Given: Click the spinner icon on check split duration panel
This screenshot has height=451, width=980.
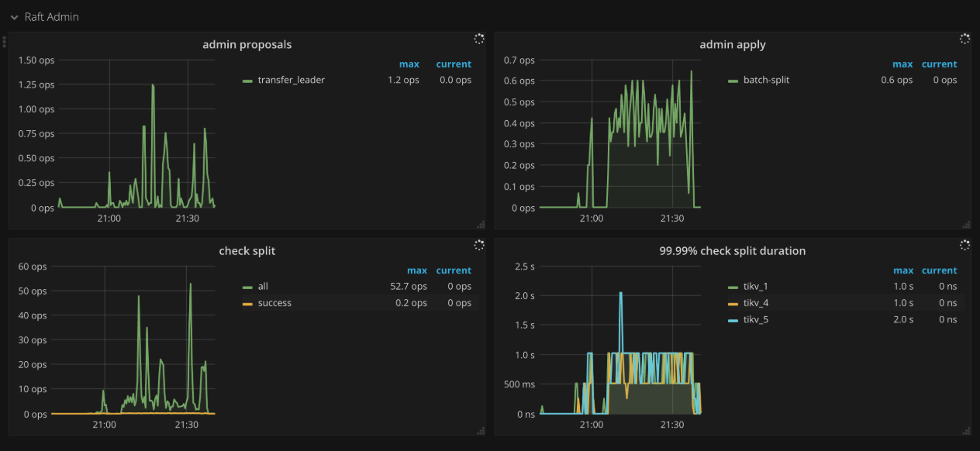Looking at the screenshot, I should pos(964,244).
